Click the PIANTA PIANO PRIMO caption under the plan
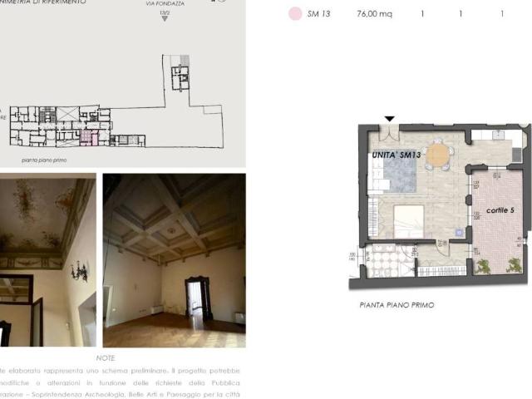 tap(397, 305)
